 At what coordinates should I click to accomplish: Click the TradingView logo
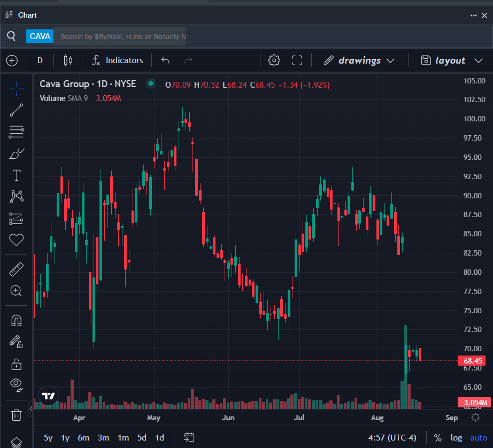click(x=48, y=396)
